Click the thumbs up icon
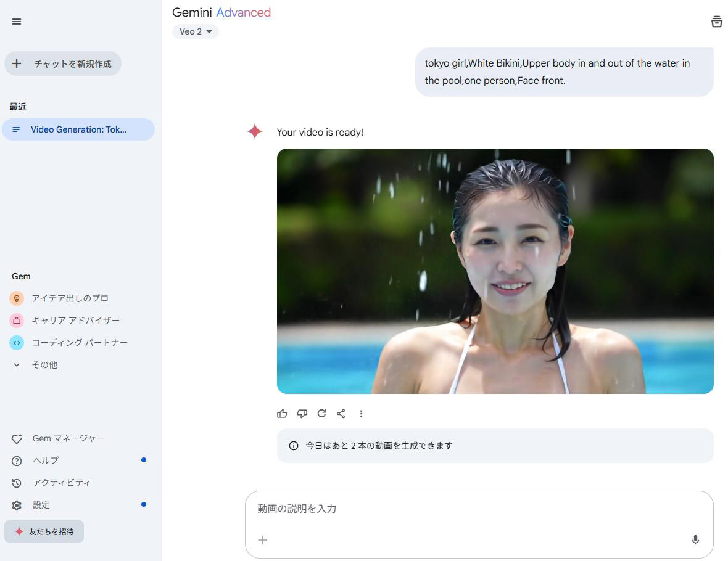The width and height of the screenshot is (728, 561). coord(282,414)
